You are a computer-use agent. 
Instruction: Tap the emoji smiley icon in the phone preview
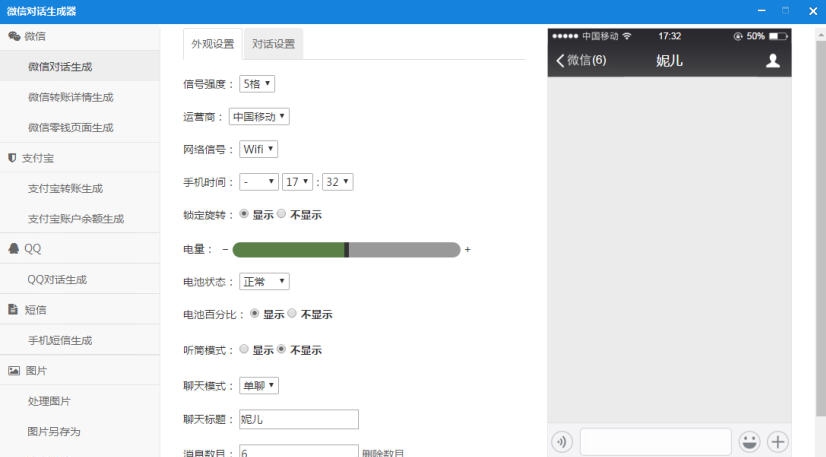(x=749, y=441)
